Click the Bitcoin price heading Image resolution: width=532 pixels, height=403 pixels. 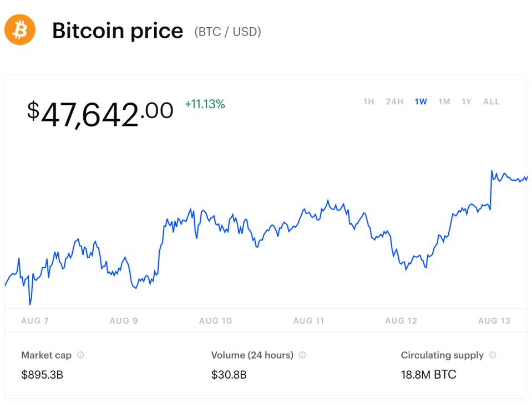coord(118,31)
